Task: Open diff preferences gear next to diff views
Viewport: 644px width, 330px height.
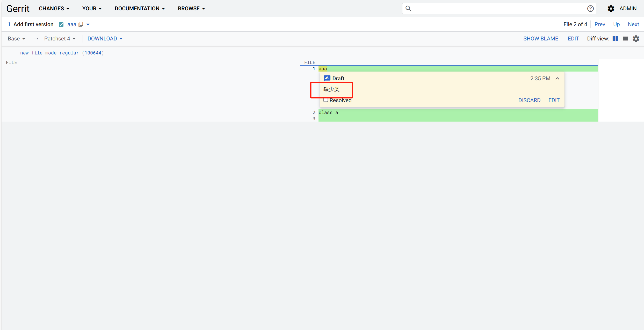Action: pyautogui.click(x=636, y=38)
